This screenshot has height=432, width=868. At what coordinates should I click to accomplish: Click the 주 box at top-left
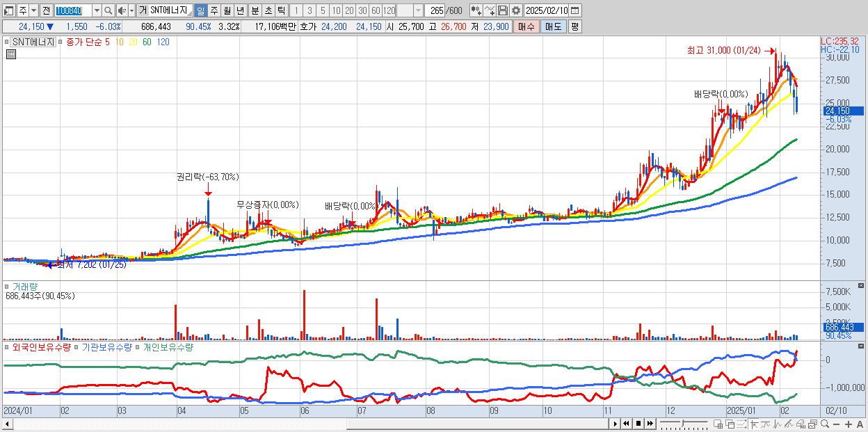click(23, 10)
